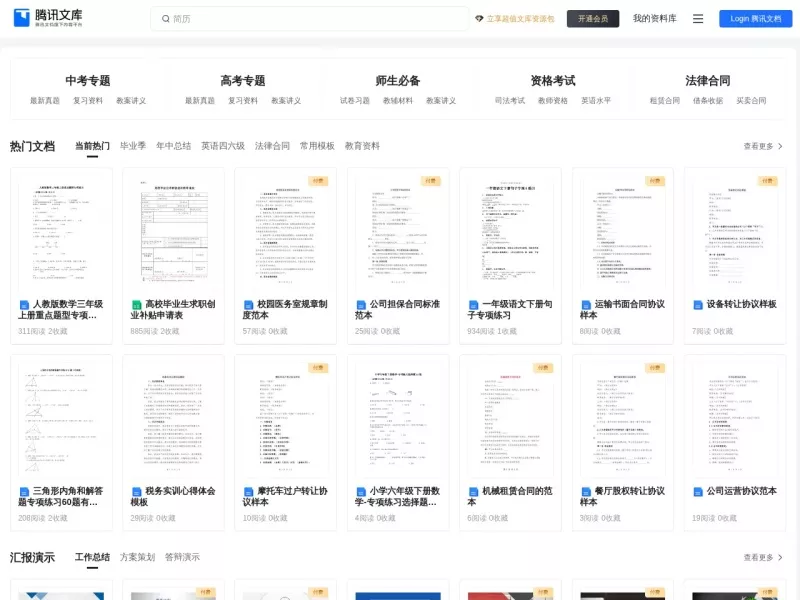
Task: Open the 常用模板 tab
Action: click(317, 146)
